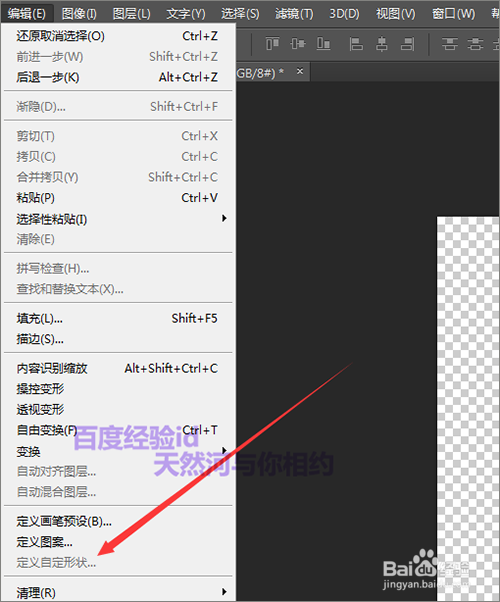Select the 清除(E) menu entry
The height and width of the screenshot is (602, 500).
click(x=118, y=240)
